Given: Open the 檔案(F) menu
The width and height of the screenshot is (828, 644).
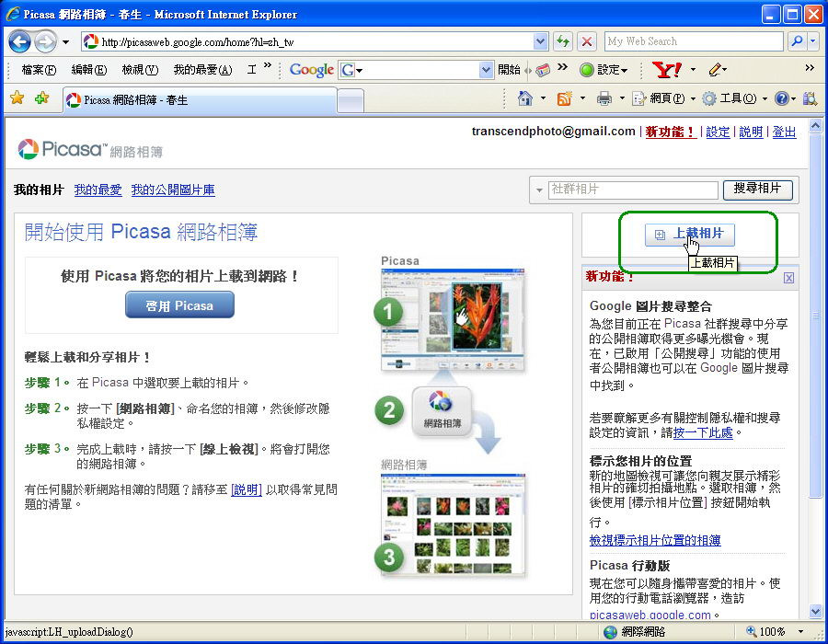Looking at the screenshot, I should click(x=39, y=70).
